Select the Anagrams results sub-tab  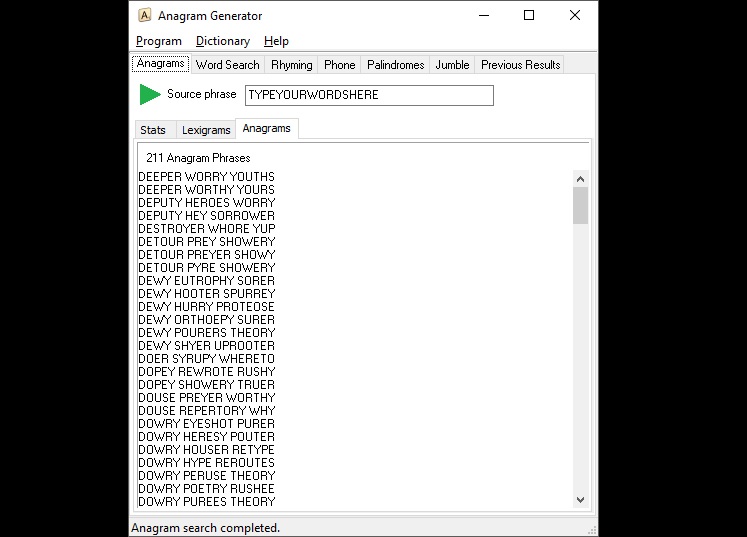point(267,129)
